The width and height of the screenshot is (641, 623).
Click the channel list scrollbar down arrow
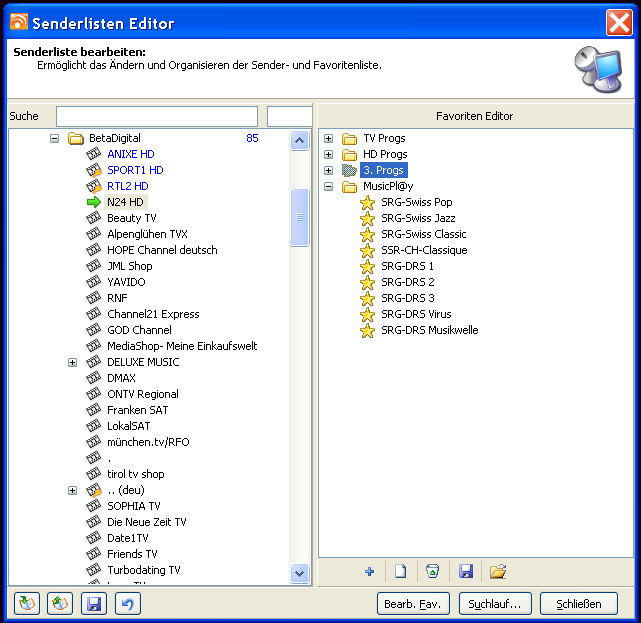point(299,573)
